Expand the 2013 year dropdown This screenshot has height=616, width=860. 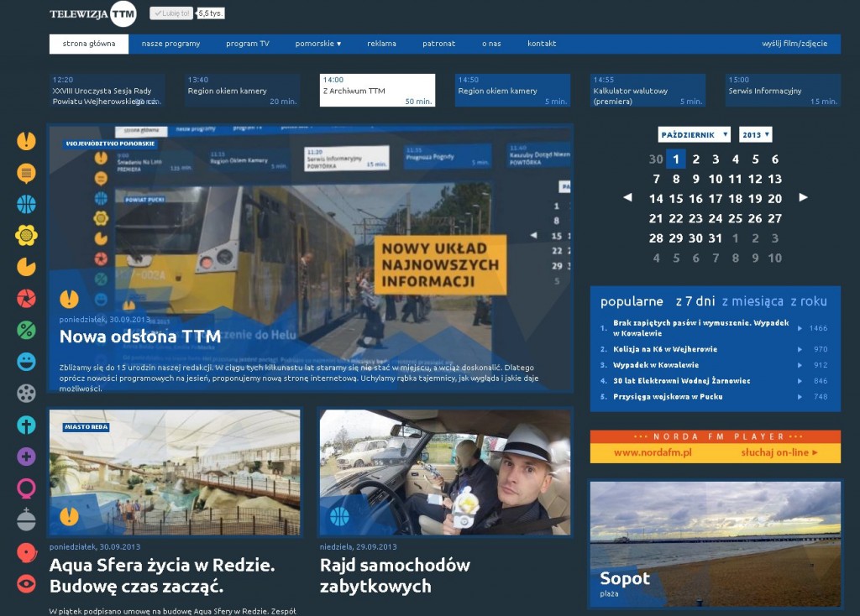tap(755, 134)
